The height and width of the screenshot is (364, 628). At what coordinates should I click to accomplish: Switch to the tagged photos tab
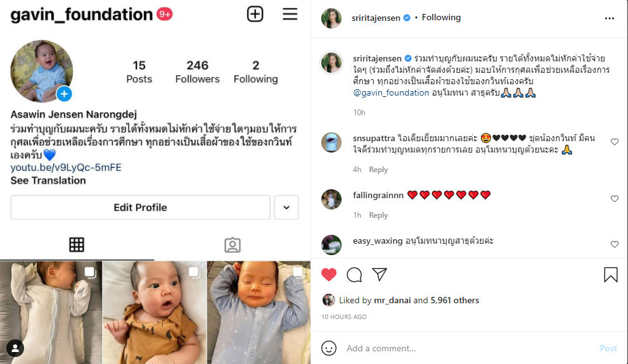[233, 245]
